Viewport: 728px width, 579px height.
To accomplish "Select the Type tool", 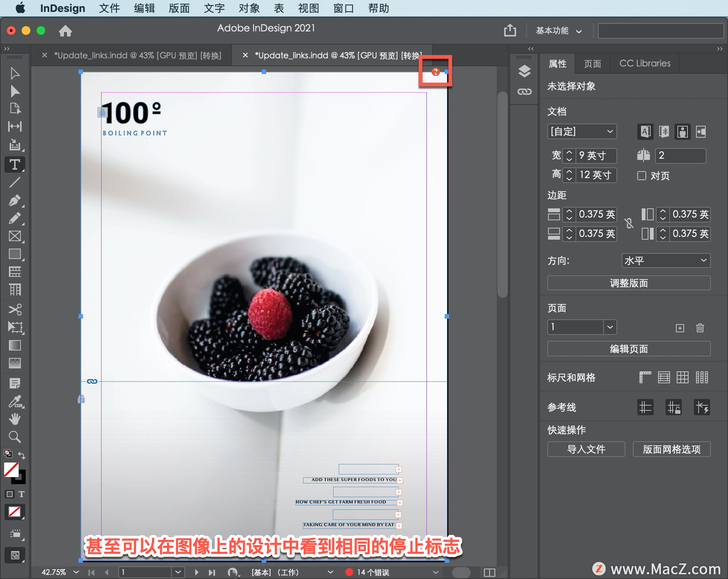I will tap(15, 165).
